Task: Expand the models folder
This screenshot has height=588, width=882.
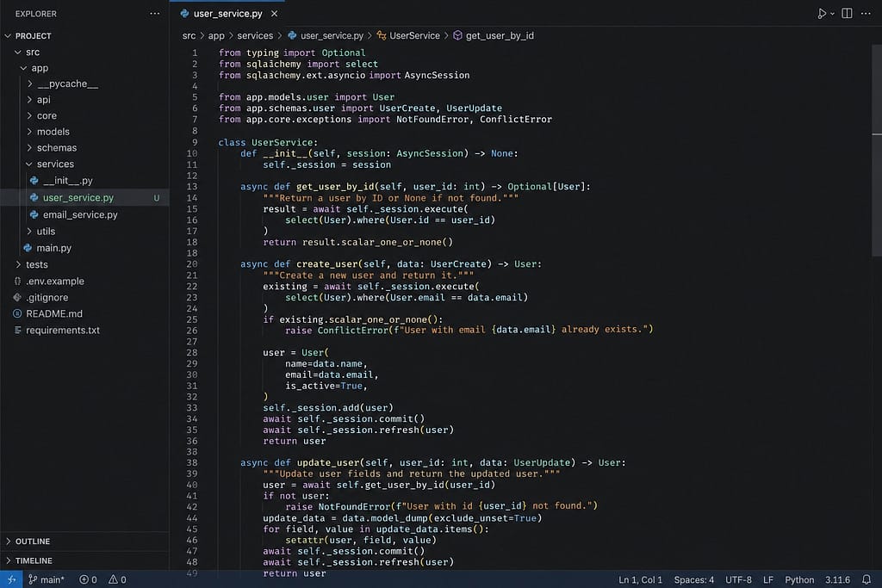Action: (30, 132)
